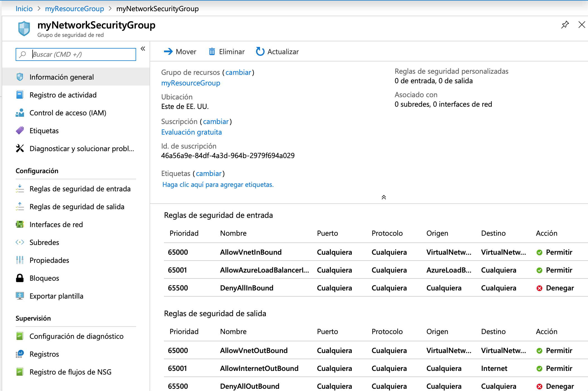Click the Mover arrow icon

[168, 51]
